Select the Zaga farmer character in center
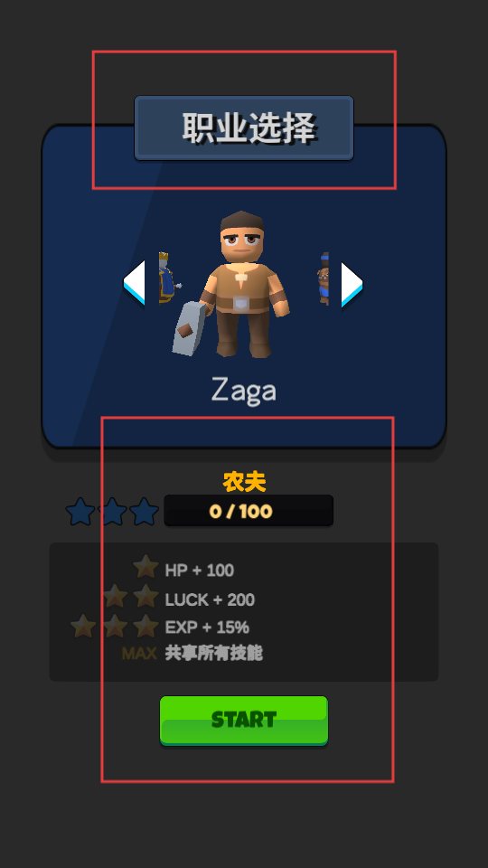The image size is (488, 868). 232,284
